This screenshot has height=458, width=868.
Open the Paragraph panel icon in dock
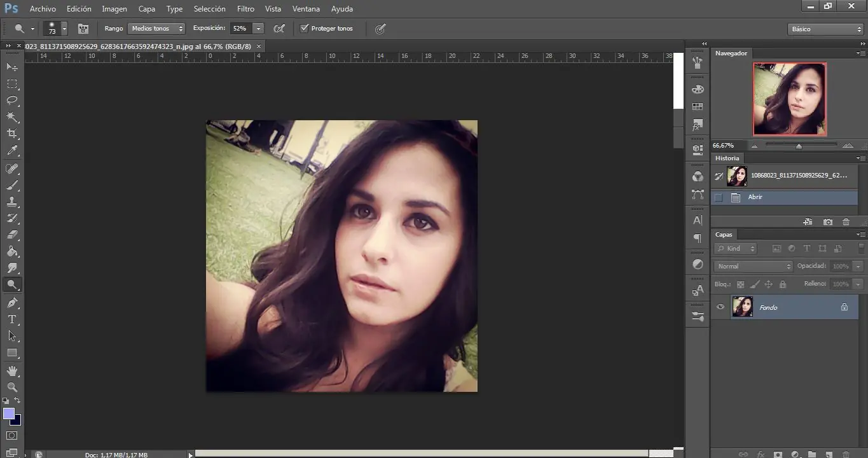coord(698,239)
